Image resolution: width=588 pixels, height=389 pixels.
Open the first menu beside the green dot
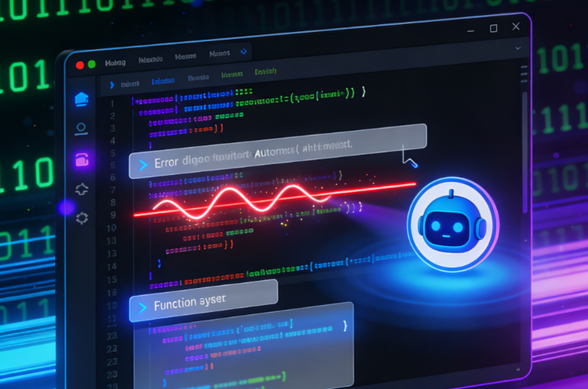click(x=114, y=60)
